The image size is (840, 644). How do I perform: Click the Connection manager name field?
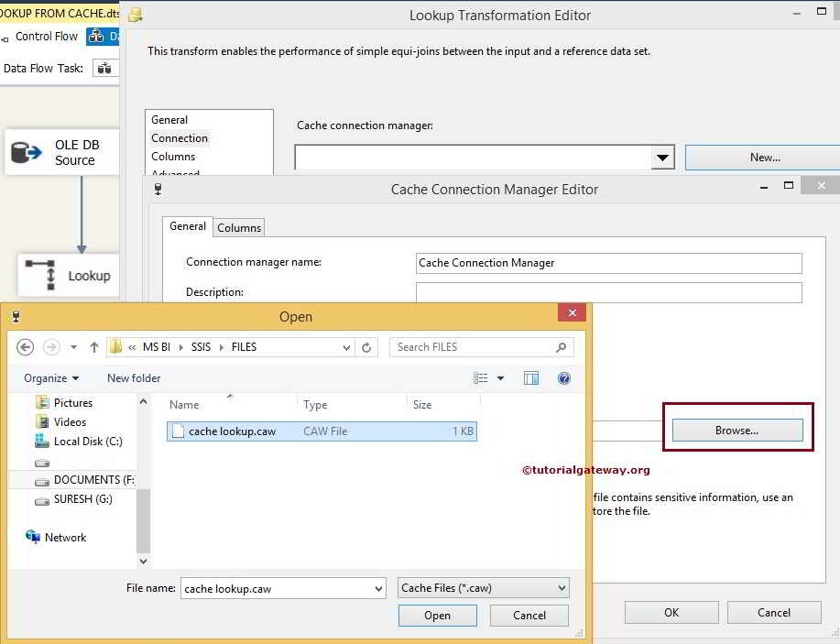pyautogui.click(x=608, y=263)
